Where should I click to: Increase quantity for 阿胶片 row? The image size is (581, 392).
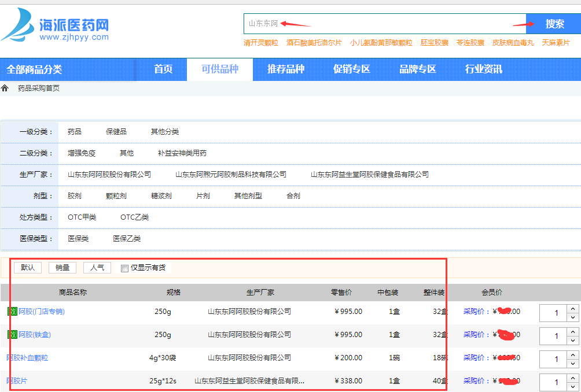(573, 378)
